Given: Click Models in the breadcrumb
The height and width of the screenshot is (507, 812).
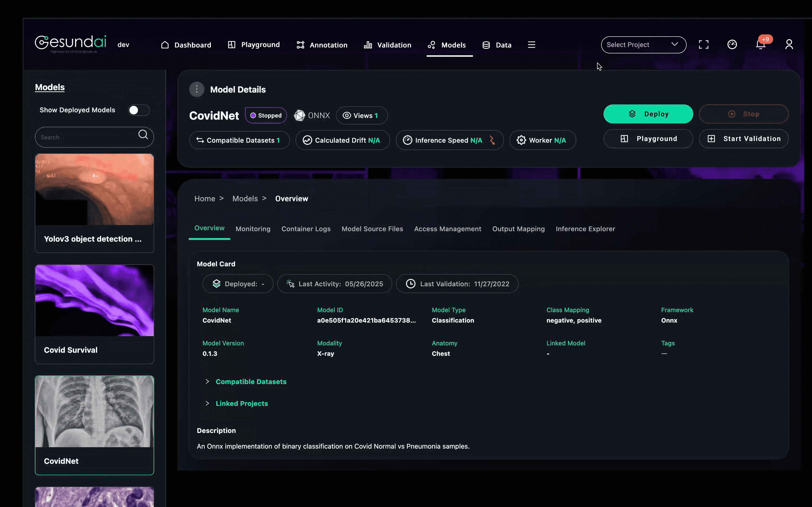Looking at the screenshot, I should pyautogui.click(x=245, y=198).
